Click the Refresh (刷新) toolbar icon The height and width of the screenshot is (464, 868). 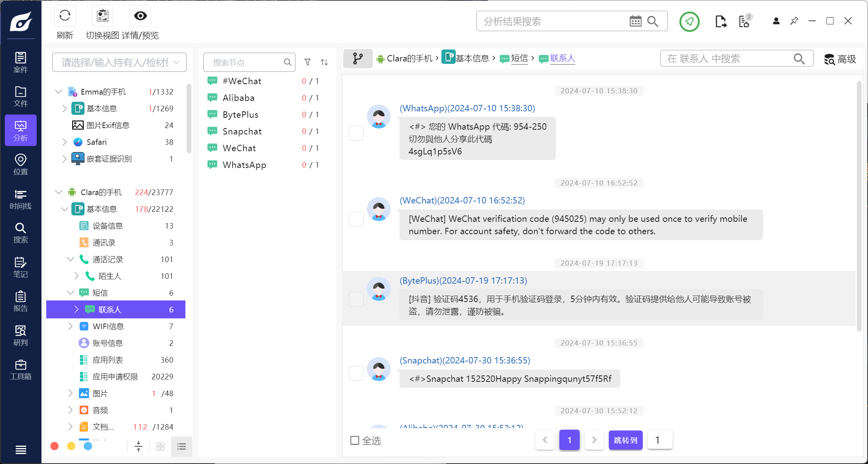(x=65, y=16)
